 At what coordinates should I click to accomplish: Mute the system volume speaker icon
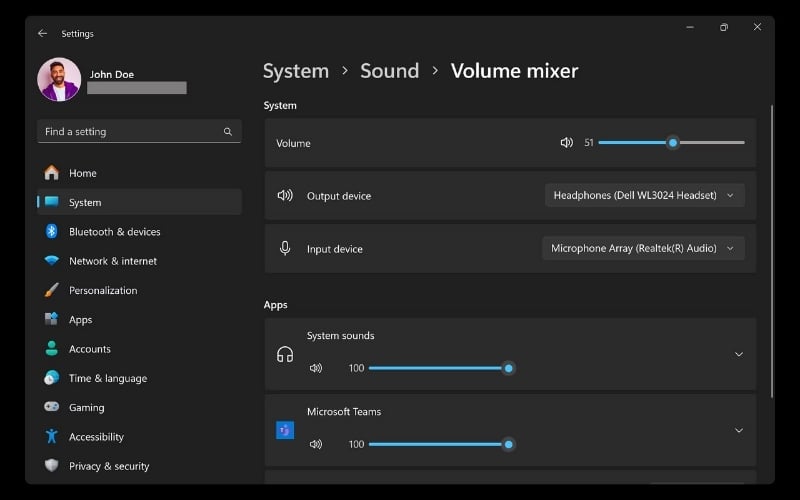pos(567,143)
